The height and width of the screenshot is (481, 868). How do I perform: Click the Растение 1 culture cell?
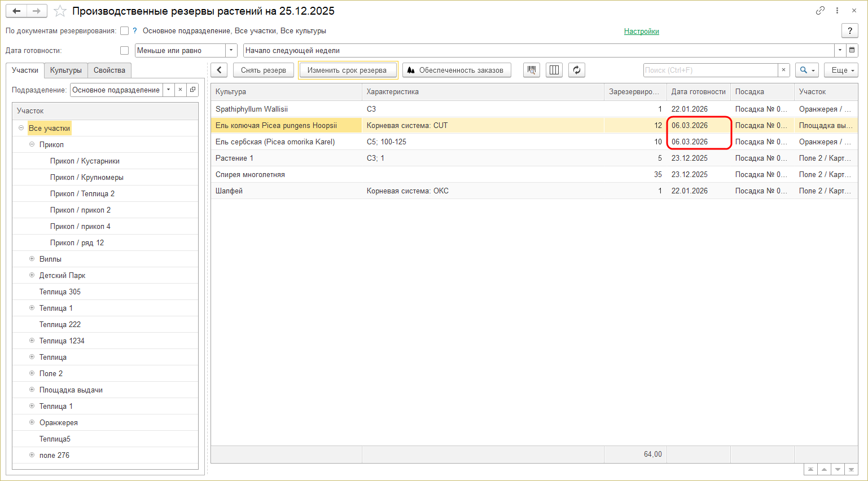286,158
